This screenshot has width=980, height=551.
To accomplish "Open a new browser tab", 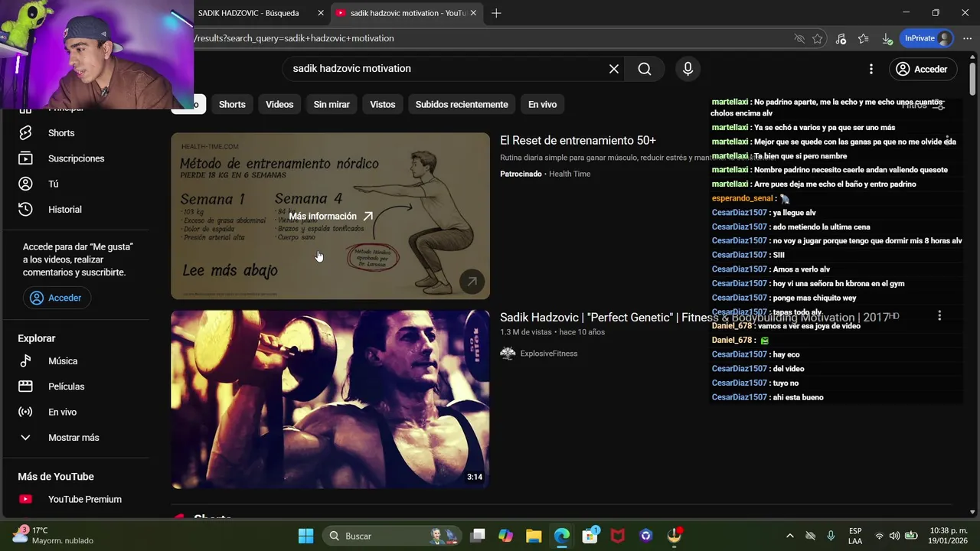I will 496,13.
